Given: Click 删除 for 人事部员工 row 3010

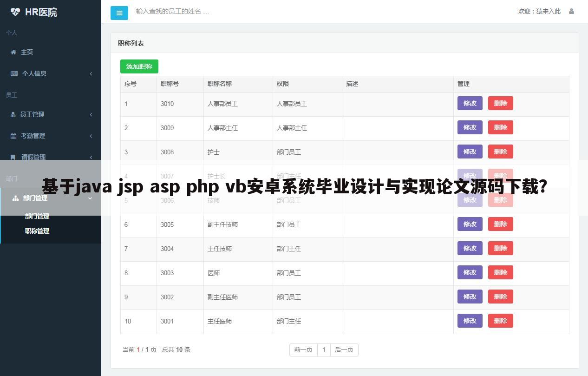Looking at the screenshot, I should tap(501, 103).
